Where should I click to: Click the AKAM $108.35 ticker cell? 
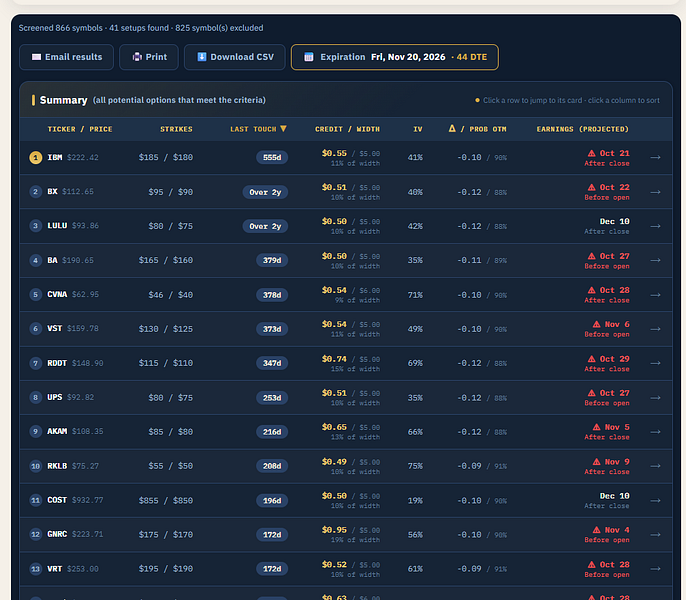75,432
